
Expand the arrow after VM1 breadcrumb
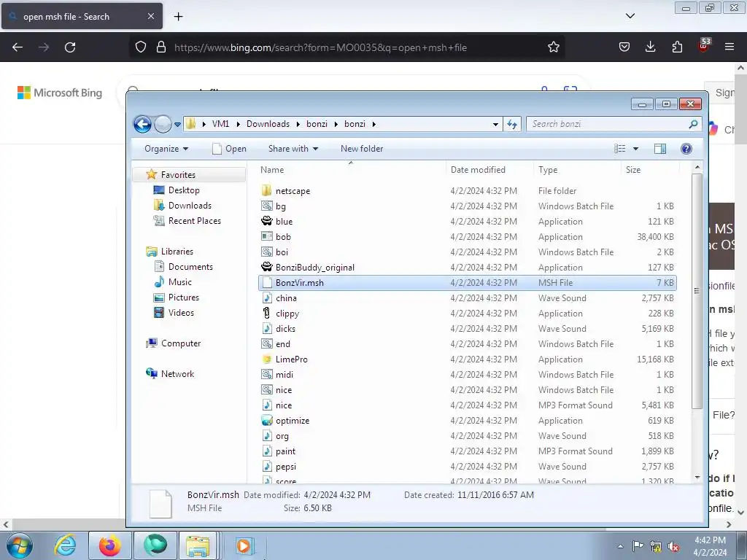coord(238,124)
